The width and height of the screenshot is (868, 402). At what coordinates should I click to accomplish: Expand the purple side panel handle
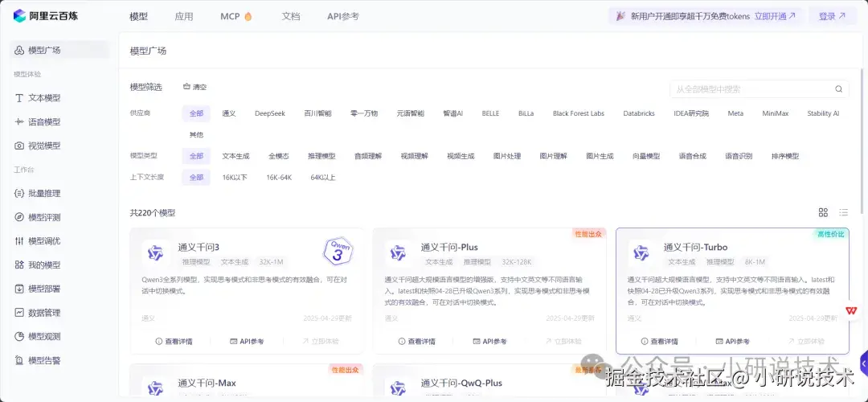click(x=863, y=363)
